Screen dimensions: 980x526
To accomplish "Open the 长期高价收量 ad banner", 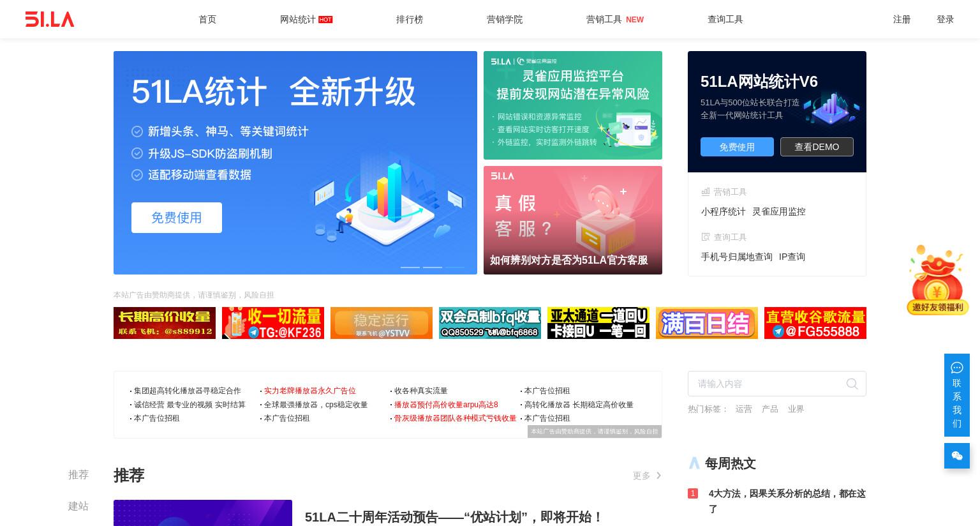I will [x=165, y=323].
